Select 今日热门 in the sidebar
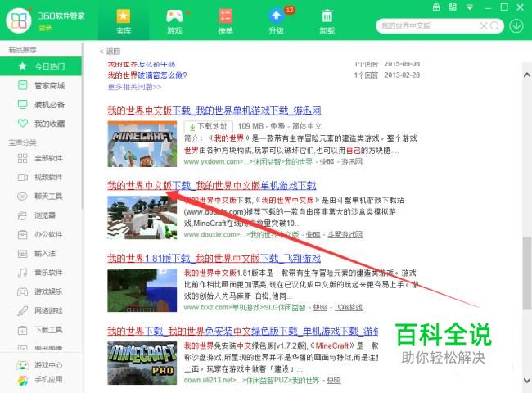 point(41,66)
